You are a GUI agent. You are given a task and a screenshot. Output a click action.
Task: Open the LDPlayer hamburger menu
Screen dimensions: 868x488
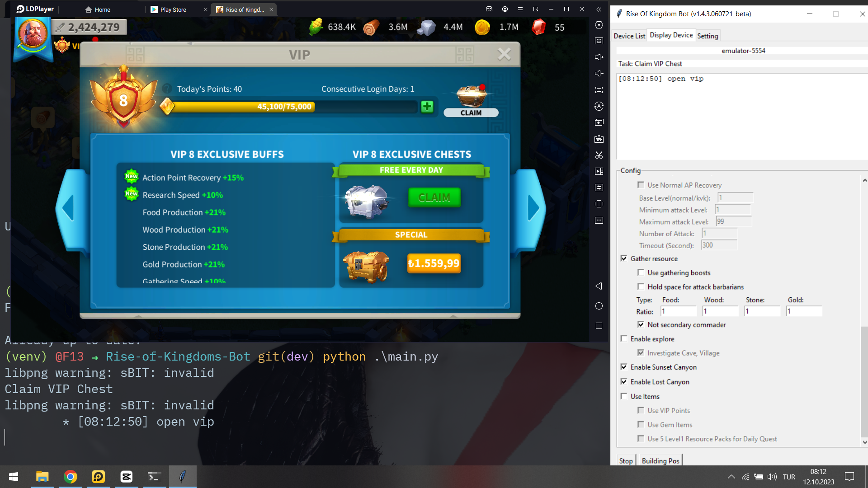coord(520,9)
